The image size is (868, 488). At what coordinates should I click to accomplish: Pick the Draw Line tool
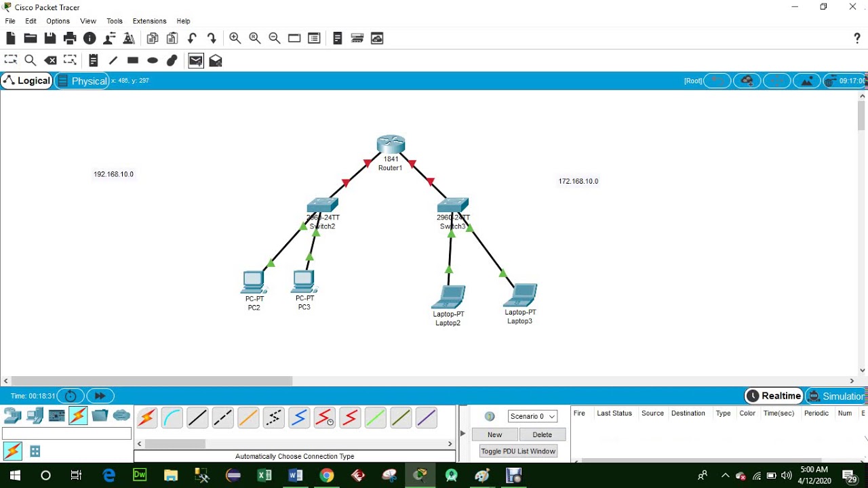point(113,60)
